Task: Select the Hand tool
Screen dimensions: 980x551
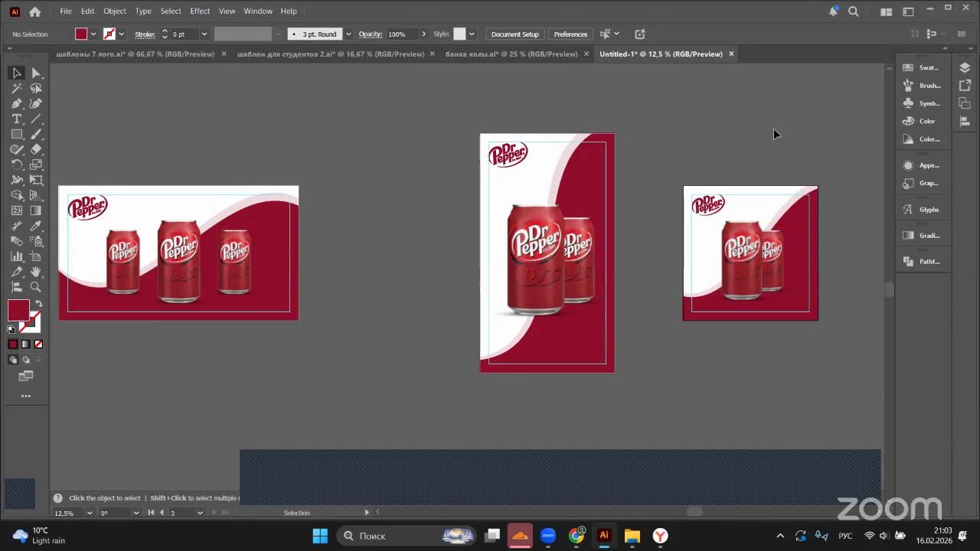Action: 36,272
